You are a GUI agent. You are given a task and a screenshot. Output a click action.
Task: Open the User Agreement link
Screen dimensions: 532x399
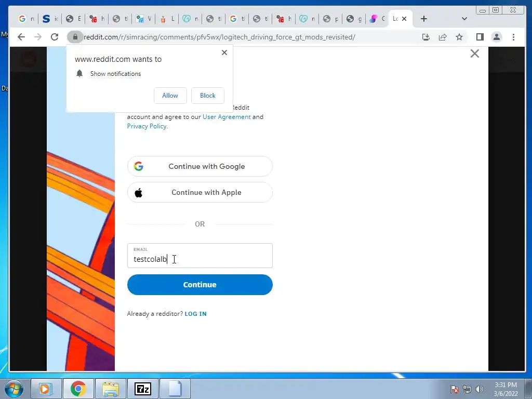pyautogui.click(x=227, y=117)
